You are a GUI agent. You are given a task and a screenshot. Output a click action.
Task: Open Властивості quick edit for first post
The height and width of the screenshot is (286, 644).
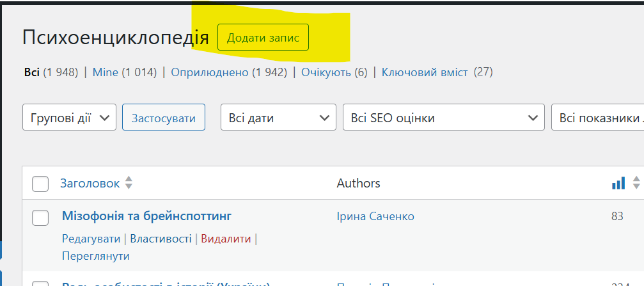(161, 239)
